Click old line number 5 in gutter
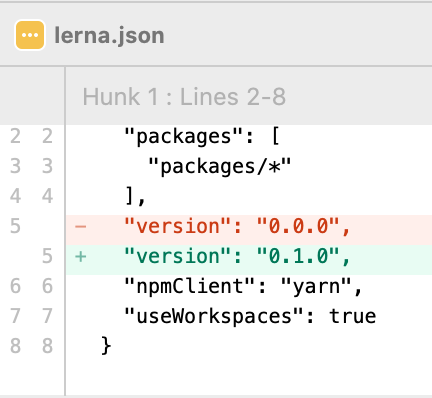Screen dimensions: 432x398 pos(15,226)
